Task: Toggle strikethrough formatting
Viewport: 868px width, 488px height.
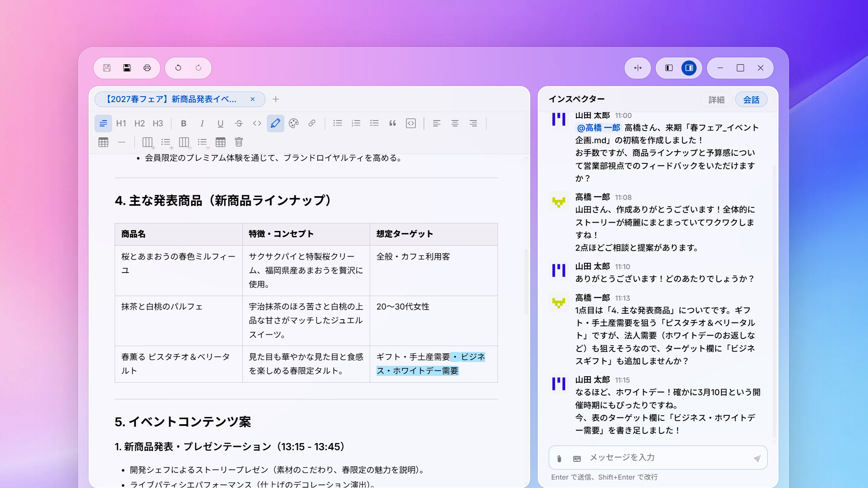Action: click(239, 123)
